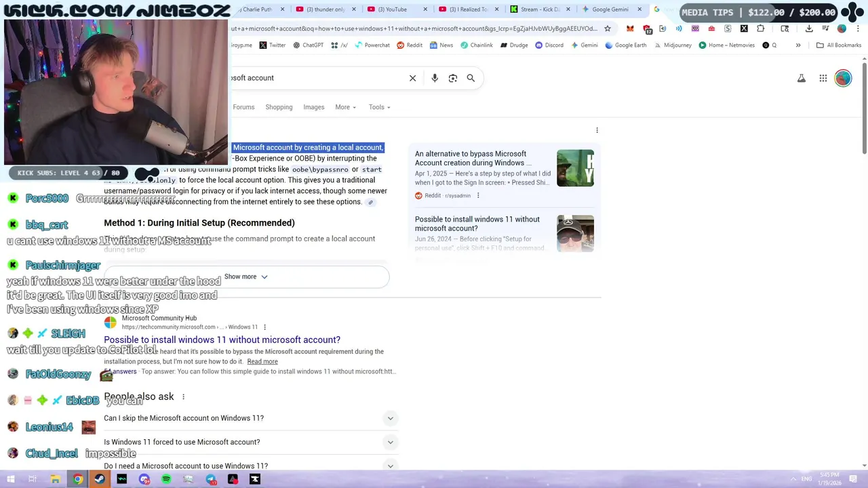The image size is (868, 488).
Task: Expand 'Do I need a Microsoft account' question
Action: coord(250,466)
